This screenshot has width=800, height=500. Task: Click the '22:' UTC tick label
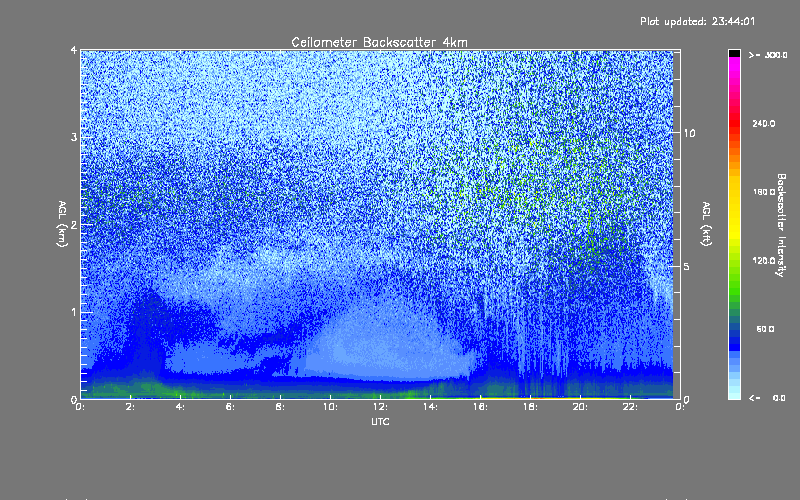630,407
